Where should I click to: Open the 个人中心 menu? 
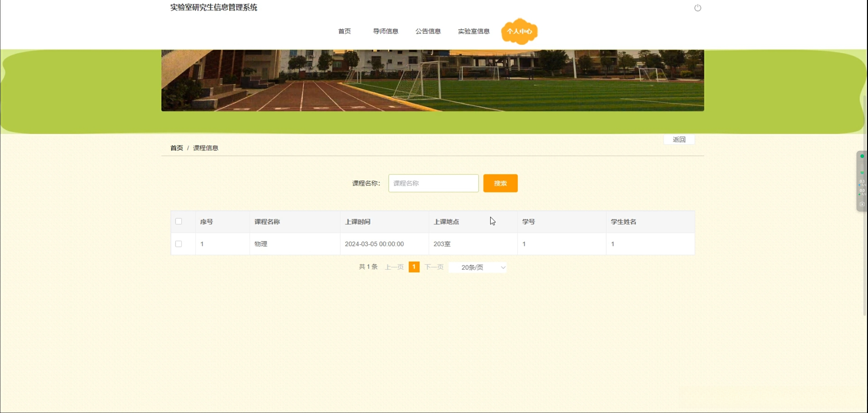coord(519,31)
